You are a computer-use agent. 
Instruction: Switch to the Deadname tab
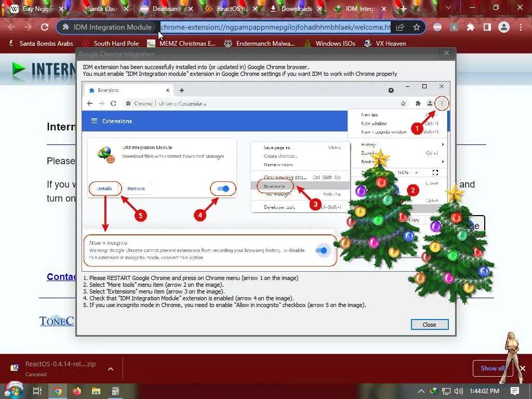(166, 9)
